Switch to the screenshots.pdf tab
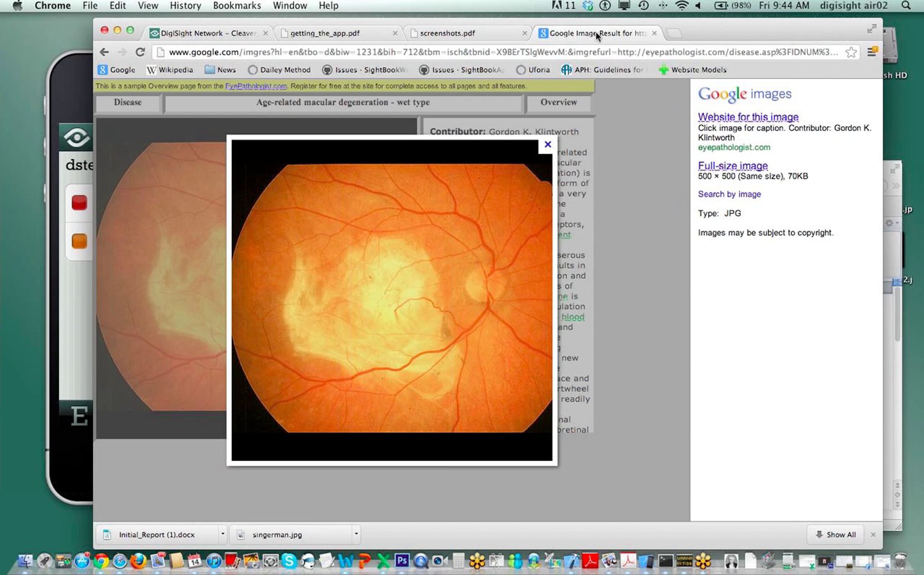 [x=447, y=34]
